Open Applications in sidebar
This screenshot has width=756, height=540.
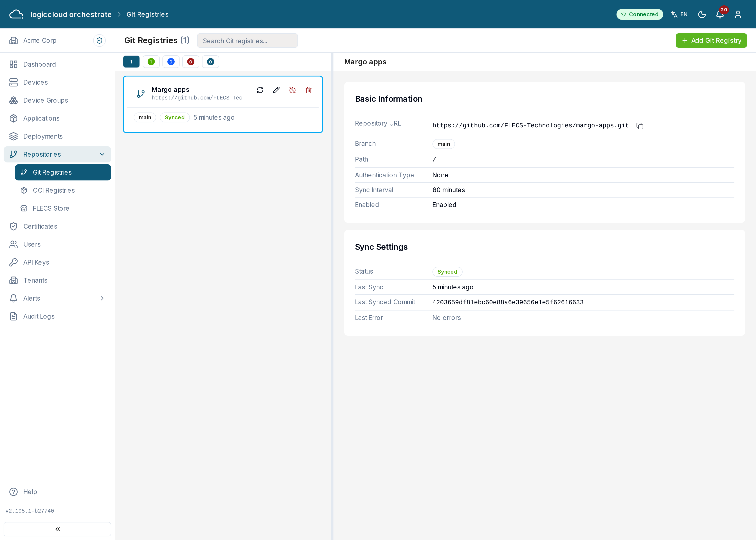[x=57, y=118]
